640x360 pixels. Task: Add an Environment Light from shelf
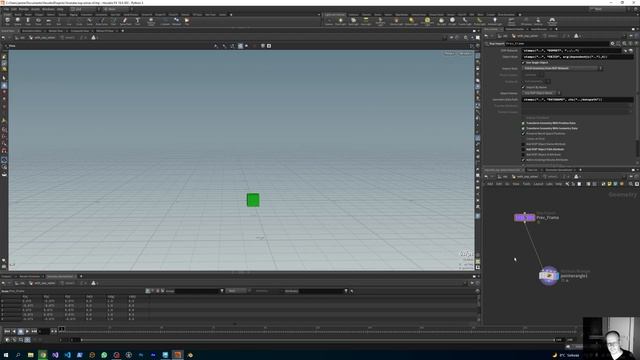click(x=427, y=21)
